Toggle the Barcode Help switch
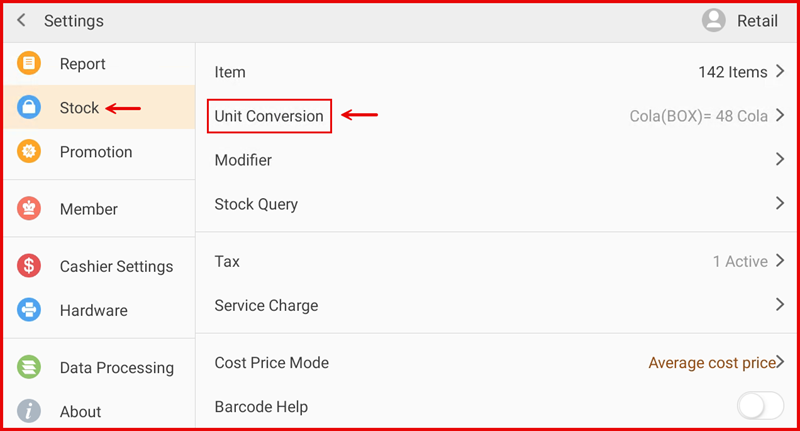Screen dimensions: 800x431 click(x=760, y=406)
